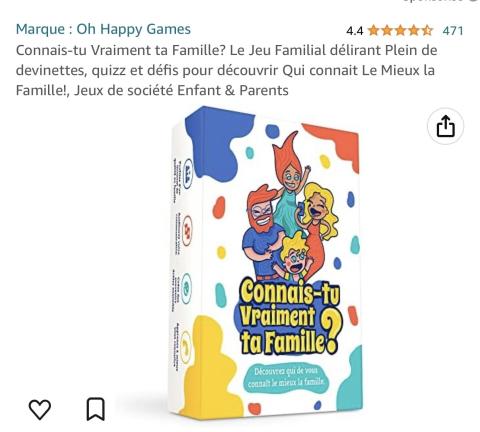Tap the share icon beside the product image
The width and height of the screenshot is (480, 432).
click(x=445, y=126)
